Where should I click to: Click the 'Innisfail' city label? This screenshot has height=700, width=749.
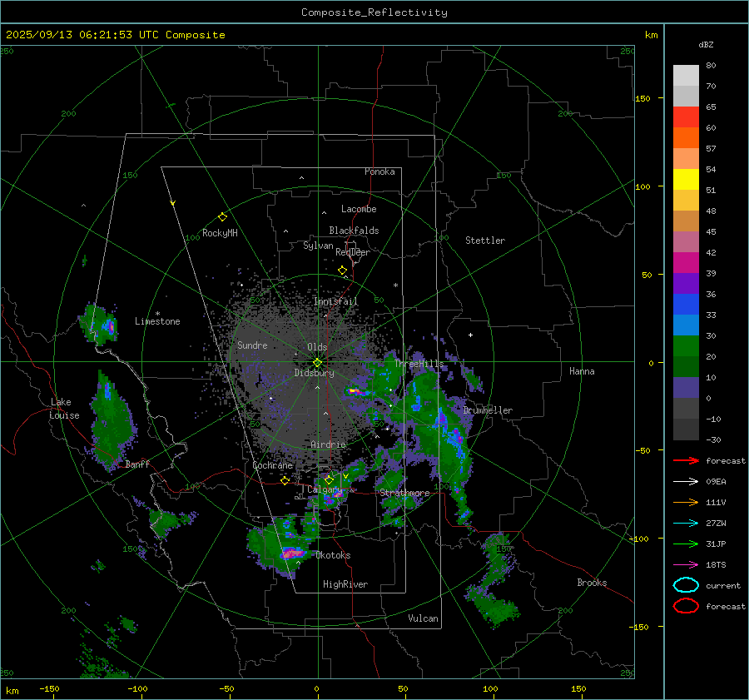pyautogui.click(x=335, y=301)
